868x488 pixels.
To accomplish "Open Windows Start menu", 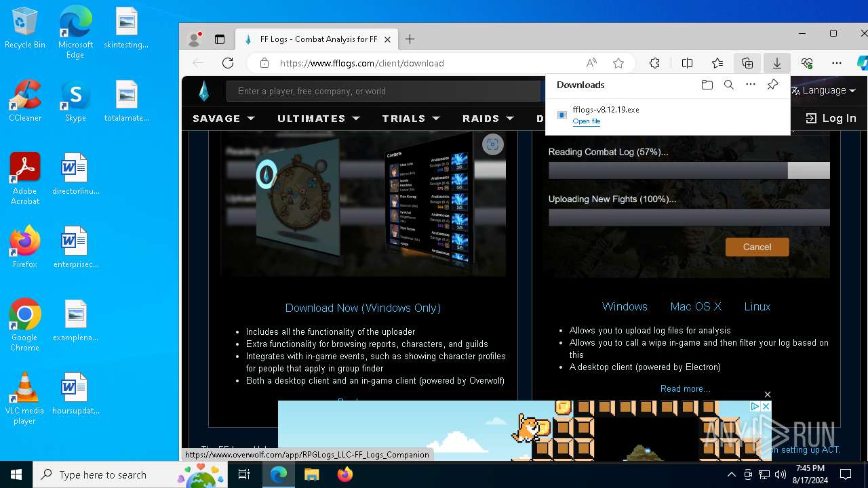I will click(16, 474).
